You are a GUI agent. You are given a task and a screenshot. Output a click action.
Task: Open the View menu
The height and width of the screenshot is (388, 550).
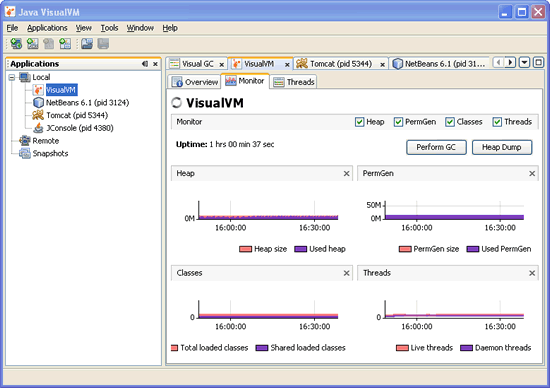[x=83, y=28]
